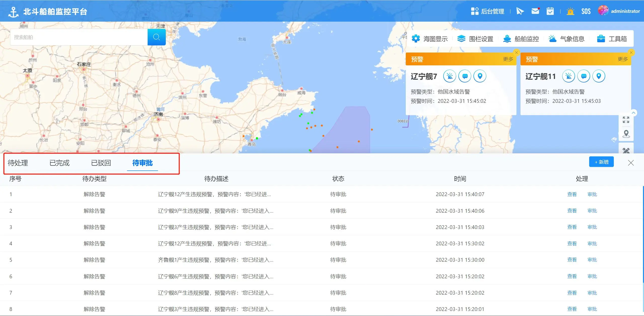
Task: Open 气象信息 weather info
Action: click(x=567, y=39)
